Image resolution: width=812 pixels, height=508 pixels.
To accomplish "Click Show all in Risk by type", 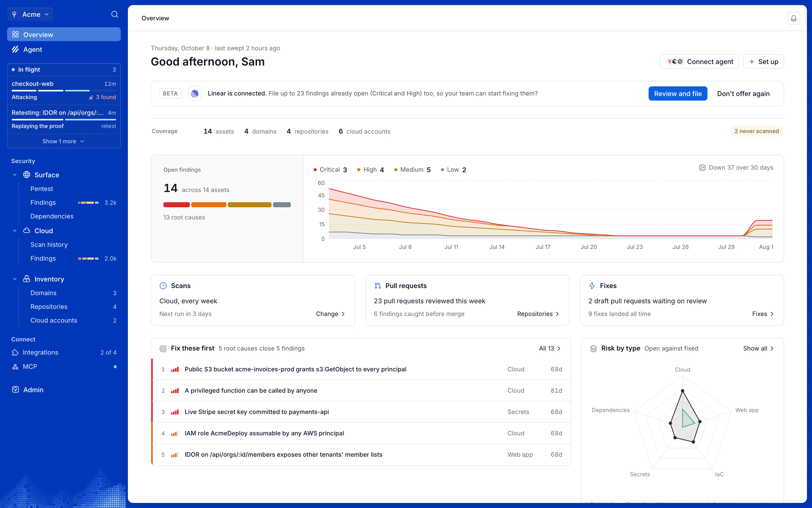I will click(x=758, y=348).
